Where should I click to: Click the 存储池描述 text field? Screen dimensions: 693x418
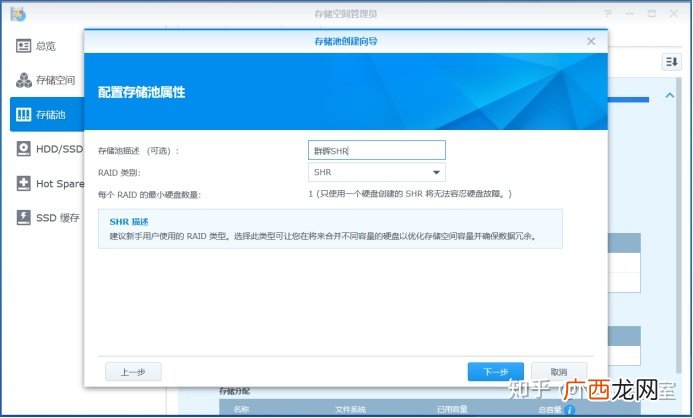[377, 150]
